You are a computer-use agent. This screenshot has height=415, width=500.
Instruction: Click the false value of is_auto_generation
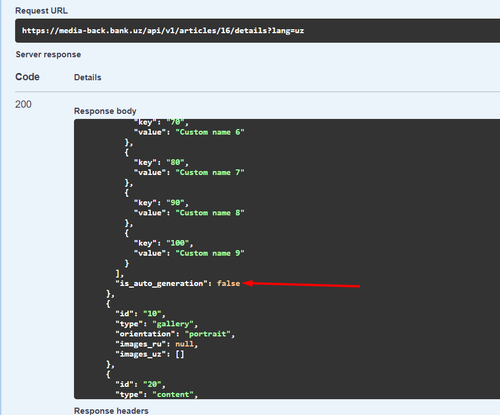point(229,283)
